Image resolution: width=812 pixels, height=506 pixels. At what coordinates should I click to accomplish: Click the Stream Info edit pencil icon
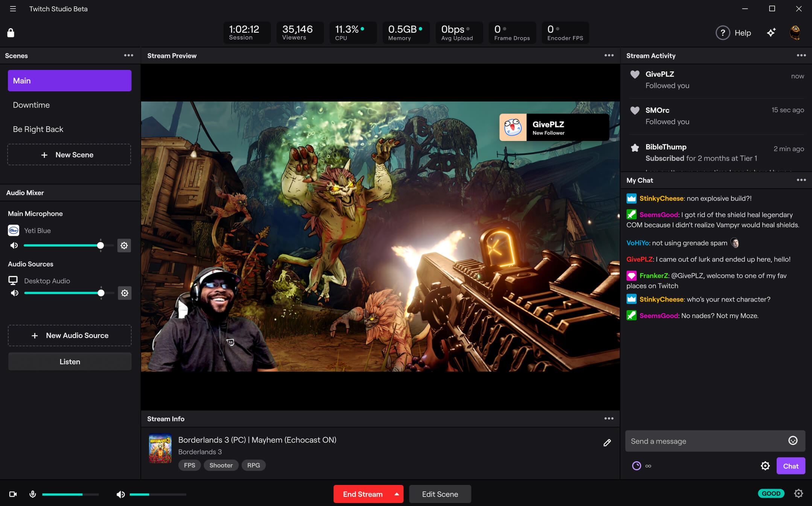(x=607, y=442)
